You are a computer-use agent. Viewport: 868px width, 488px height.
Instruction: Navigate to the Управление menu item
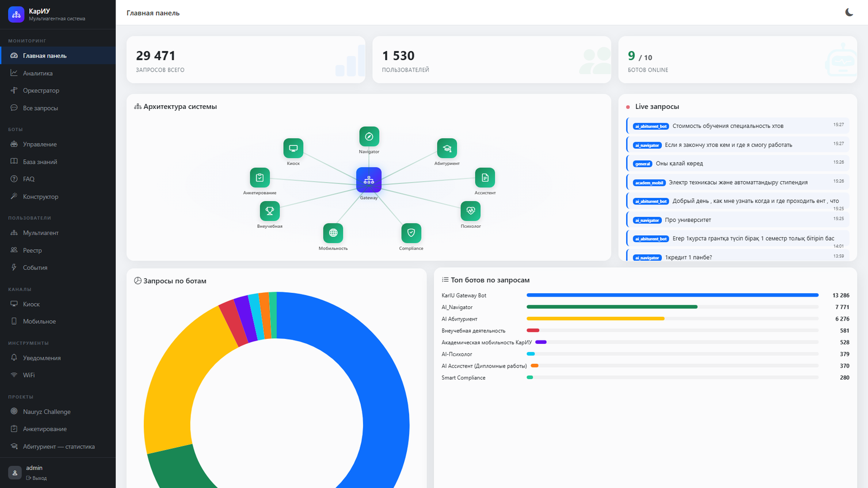pyautogui.click(x=58, y=144)
